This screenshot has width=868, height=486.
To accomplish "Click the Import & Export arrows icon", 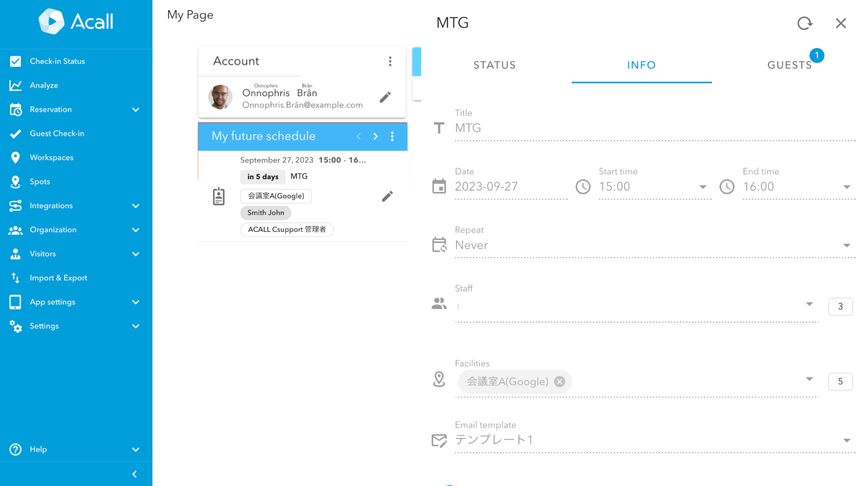I will pos(15,278).
